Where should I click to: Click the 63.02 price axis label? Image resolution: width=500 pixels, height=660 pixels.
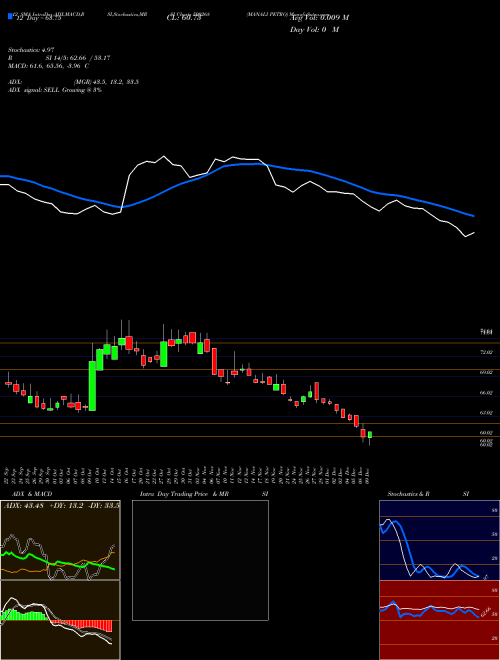(487, 412)
